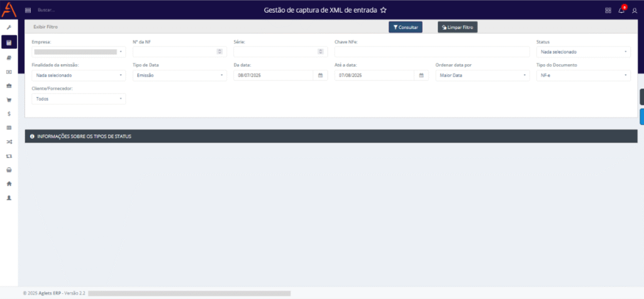644x299 pixels.
Task: Click the shuffle arrows sidebar icon
Action: tap(9, 141)
